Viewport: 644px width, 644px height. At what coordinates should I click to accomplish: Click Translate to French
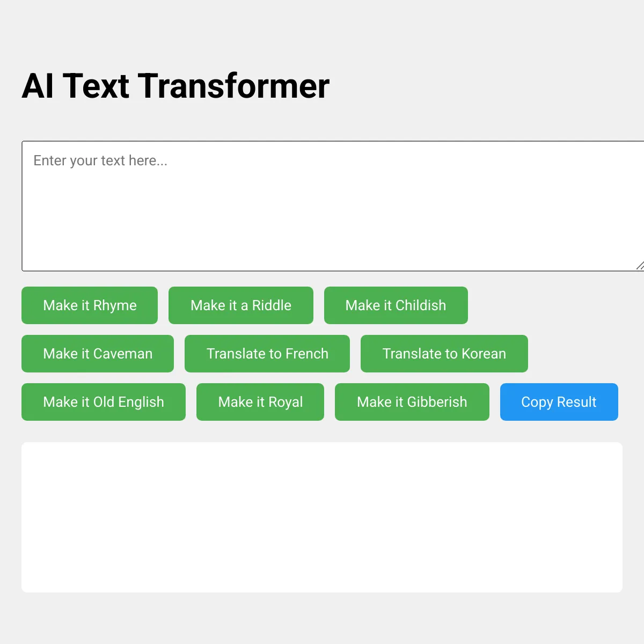tap(267, 354)
